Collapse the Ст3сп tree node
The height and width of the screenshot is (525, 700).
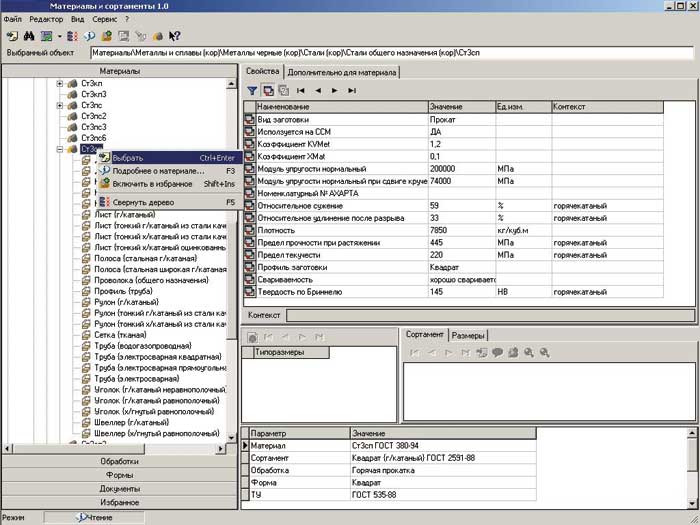[60, 150]
